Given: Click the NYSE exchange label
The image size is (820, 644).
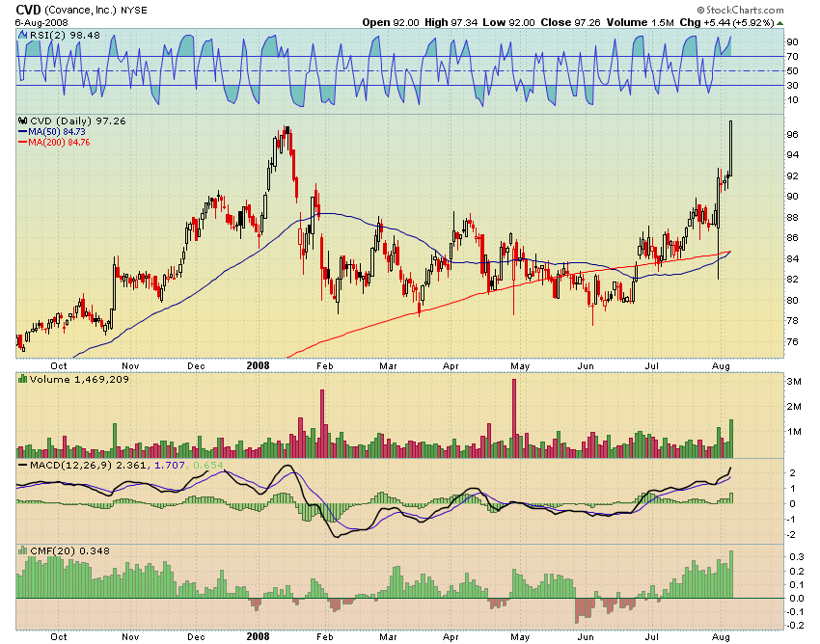Looking at the screenshot, I should pos(134,11).
